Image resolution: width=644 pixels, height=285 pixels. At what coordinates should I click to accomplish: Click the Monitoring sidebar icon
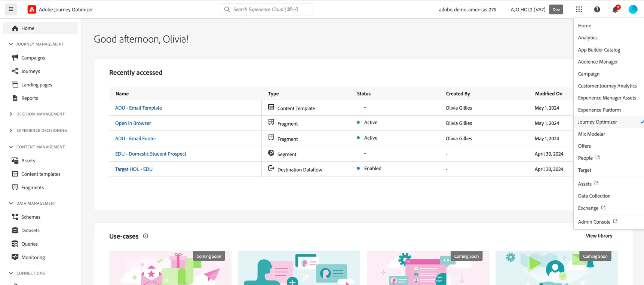(15, 257)
